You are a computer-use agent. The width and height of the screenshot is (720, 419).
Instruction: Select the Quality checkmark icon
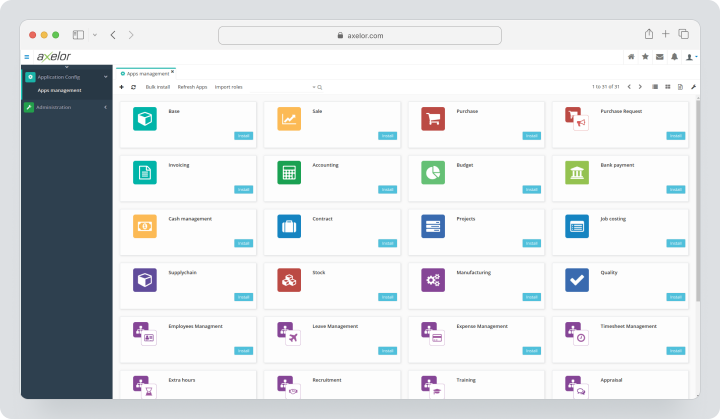pyautogui.click(x=577, y=280)
